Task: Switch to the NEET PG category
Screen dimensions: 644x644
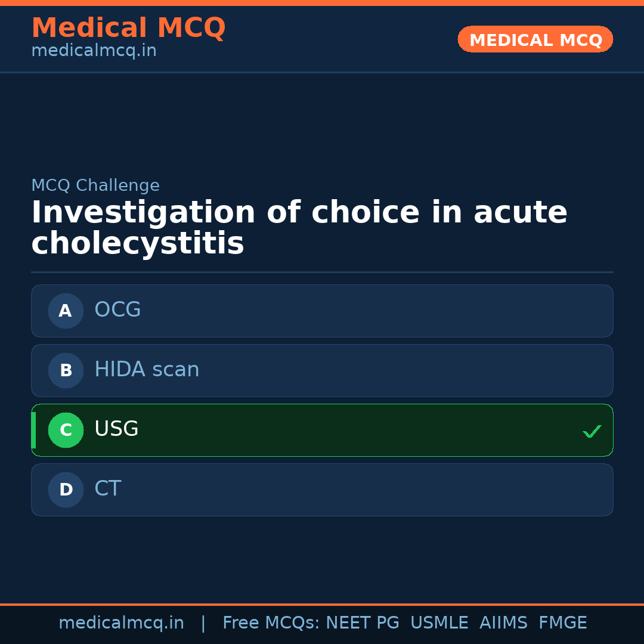Action: pyautogui.click(x=362, y=623)
